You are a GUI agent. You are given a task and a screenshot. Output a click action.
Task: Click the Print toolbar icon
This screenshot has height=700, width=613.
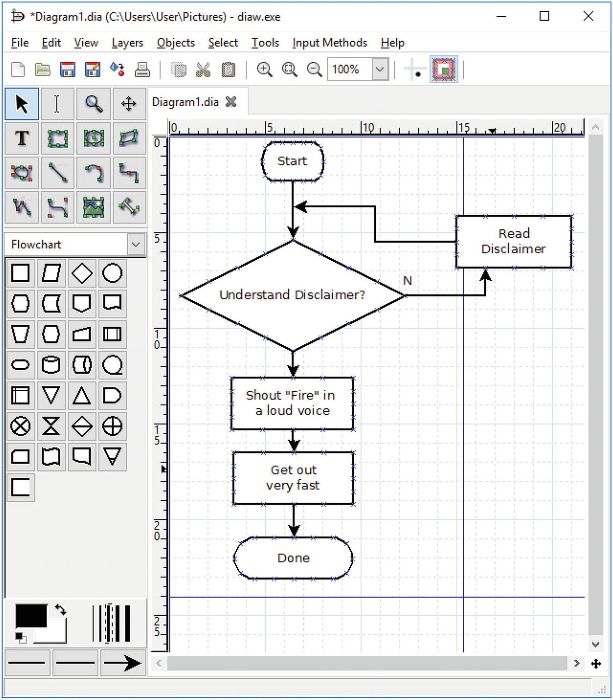click(x=142, y=70)
